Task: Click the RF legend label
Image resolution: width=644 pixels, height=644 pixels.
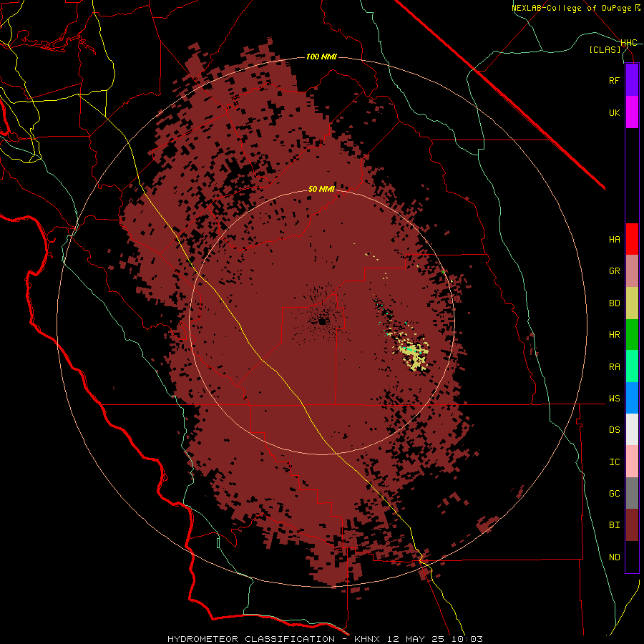Action: click(614, 80)
